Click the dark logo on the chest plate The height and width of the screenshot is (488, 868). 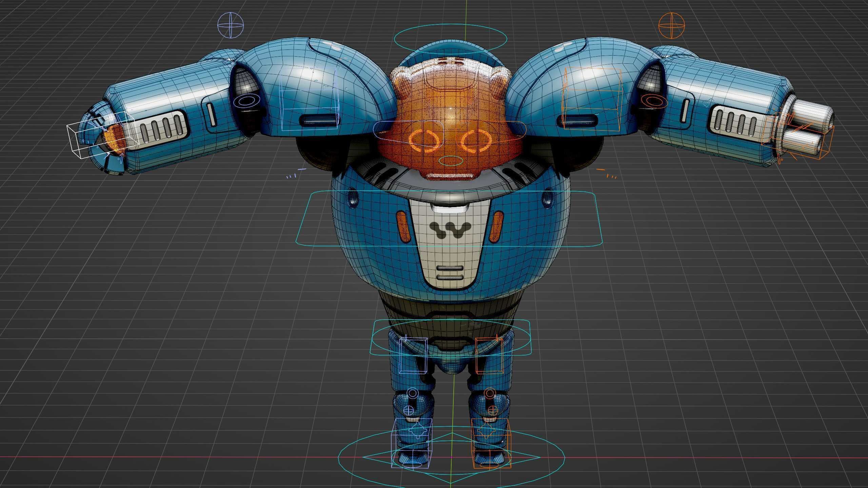pyautogui.click(x=450, y=230)
